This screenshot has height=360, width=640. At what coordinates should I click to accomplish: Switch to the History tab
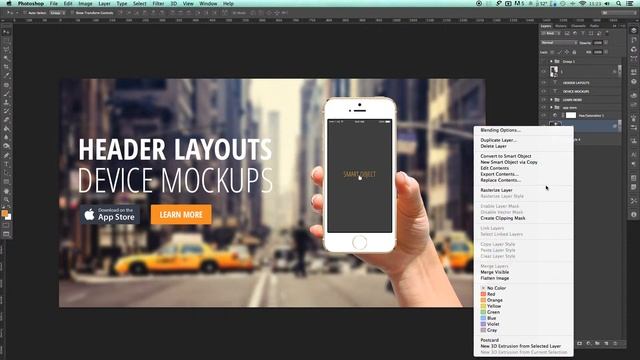[561, 26]
